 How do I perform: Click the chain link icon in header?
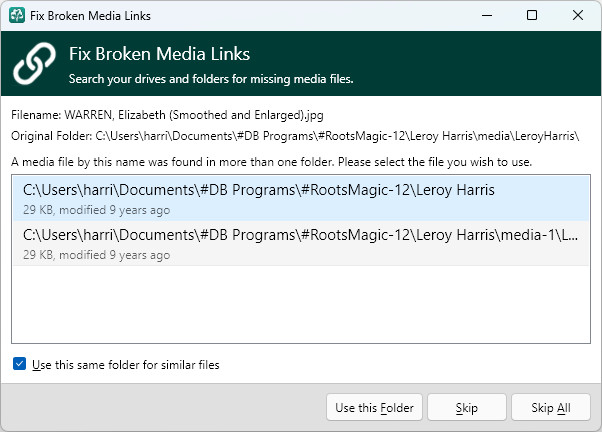(35, 63)
